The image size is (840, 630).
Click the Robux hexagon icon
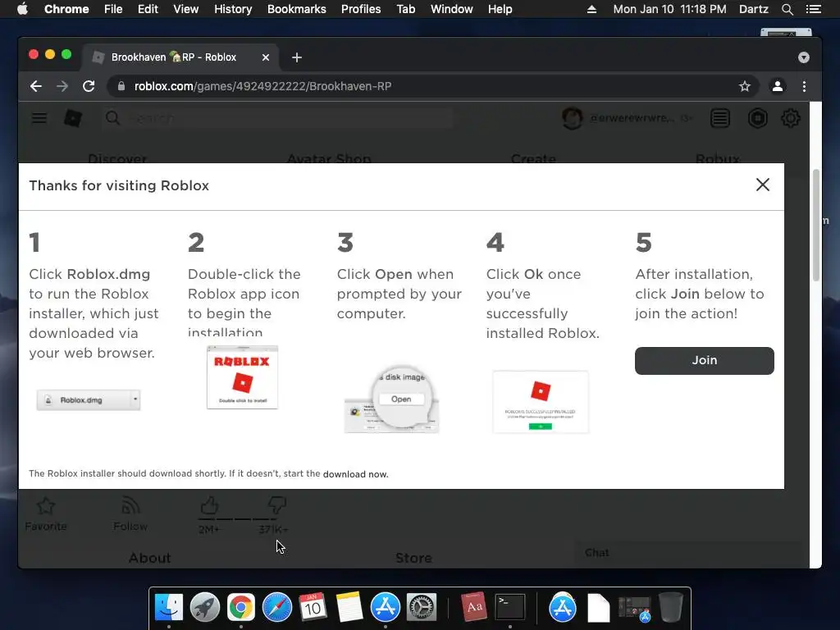coord(757,118)
